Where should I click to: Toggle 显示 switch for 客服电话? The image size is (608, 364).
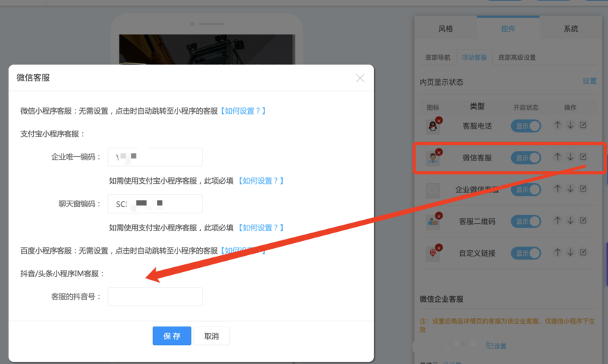tap(526, 126)
